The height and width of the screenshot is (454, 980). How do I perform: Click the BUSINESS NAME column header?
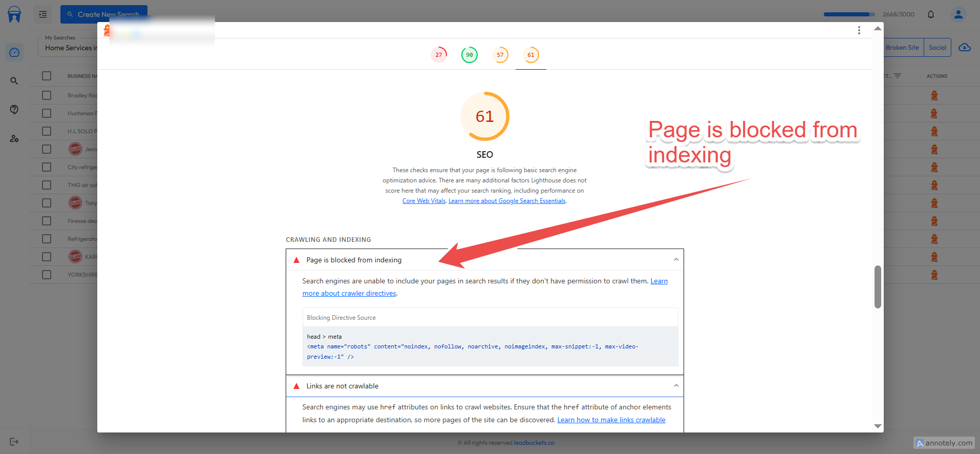pos(82,76)
